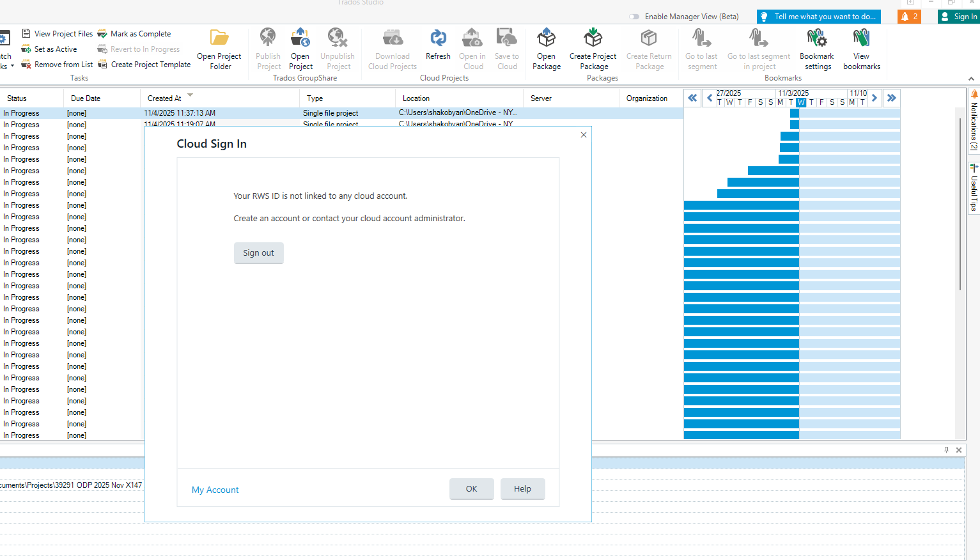
Task: Click the Go to last segment in project icon
Action: tap(758, 48)
